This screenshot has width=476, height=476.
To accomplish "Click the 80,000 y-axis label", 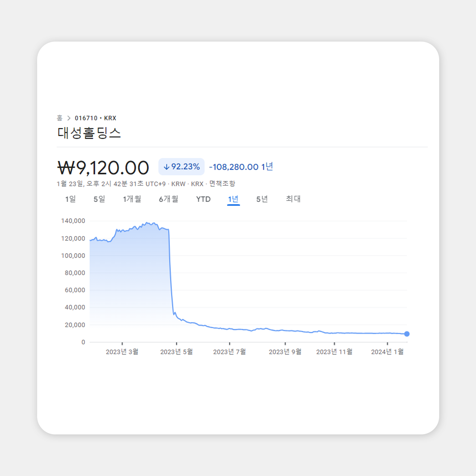I will tap(75, 273).
